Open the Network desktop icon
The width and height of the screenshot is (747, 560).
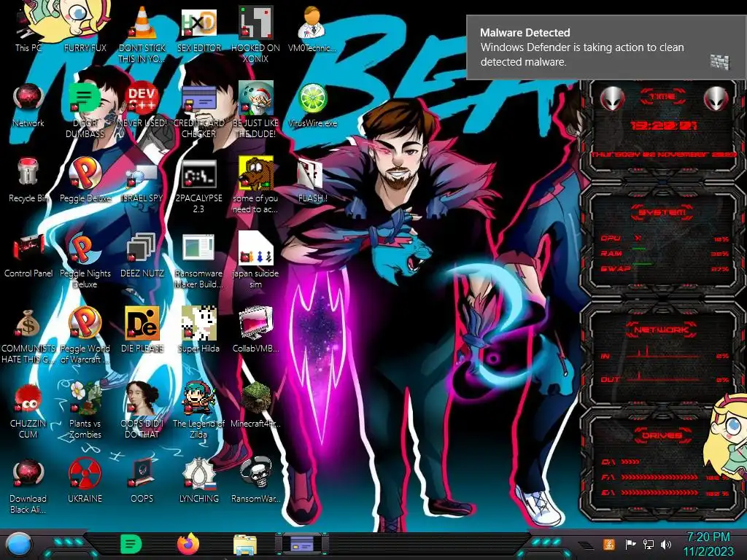(28, 105)
